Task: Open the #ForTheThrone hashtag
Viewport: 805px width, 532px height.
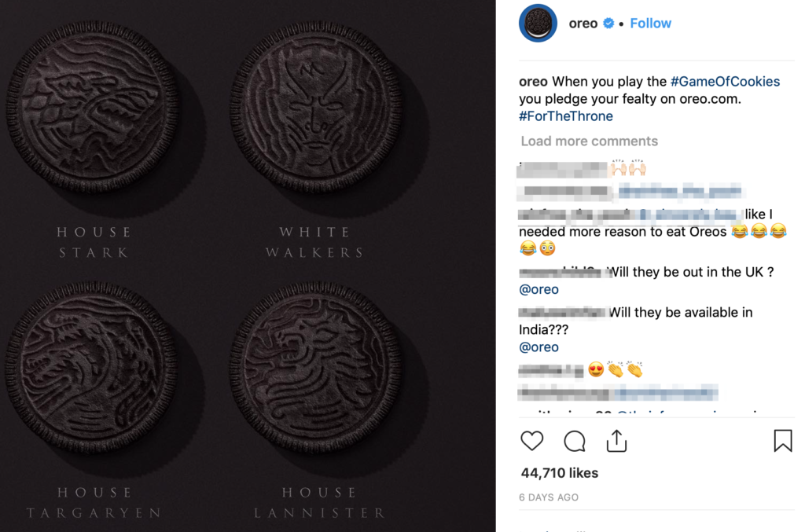Action: 566,116
